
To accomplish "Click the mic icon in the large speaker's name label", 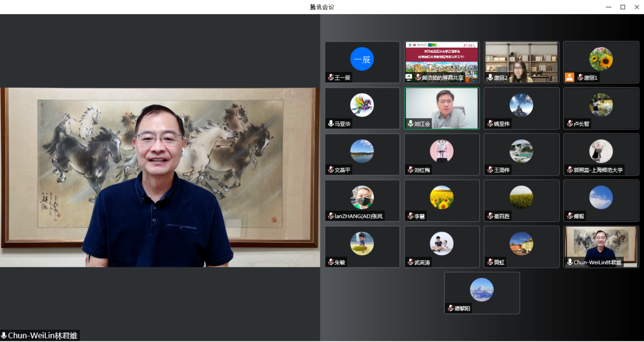I will 4,336.
